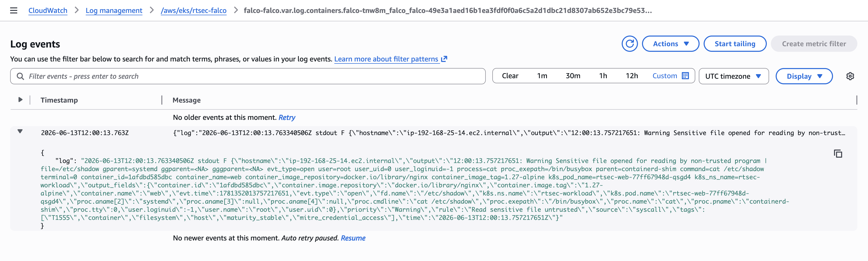This screenshot has width=868, height=261.
Task: Click the Timestamp column header
Action: (59, 100)
